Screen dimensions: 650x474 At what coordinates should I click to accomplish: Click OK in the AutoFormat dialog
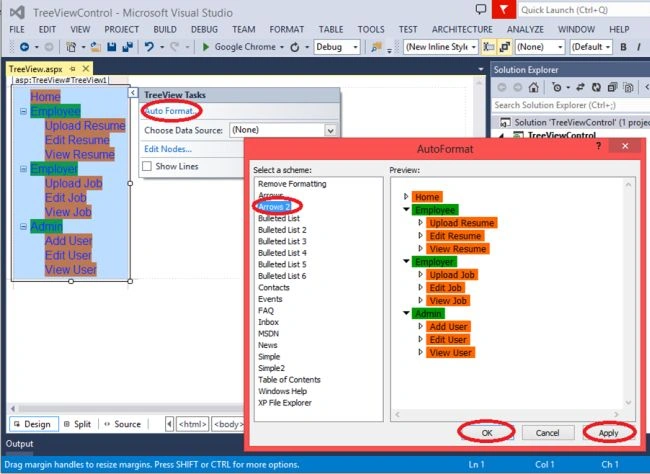(x=487, y=433)
